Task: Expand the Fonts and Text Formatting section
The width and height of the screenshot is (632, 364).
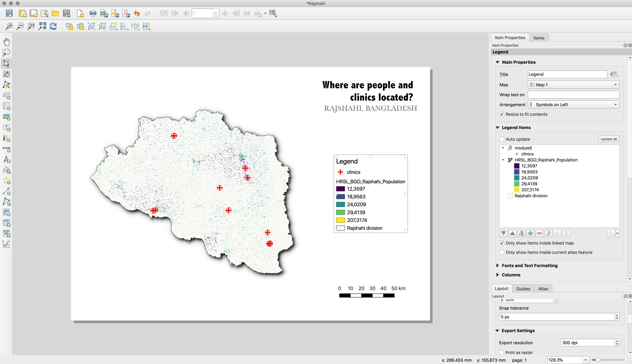Action: pyautogui.click(x=497, y=265)
